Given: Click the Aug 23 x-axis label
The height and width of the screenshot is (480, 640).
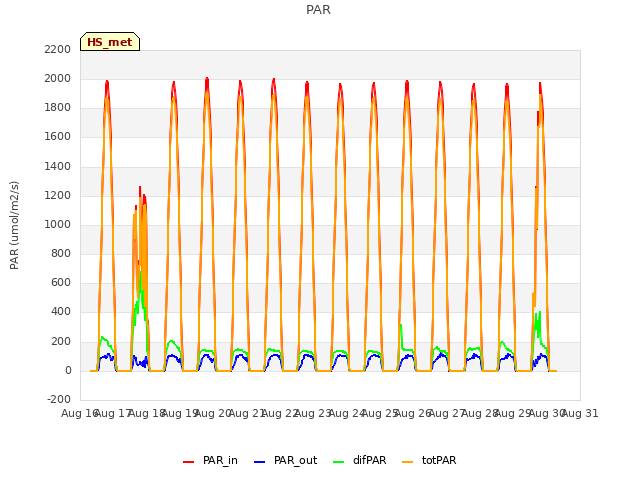Looking at the screenshot, I should click(313, 413).
